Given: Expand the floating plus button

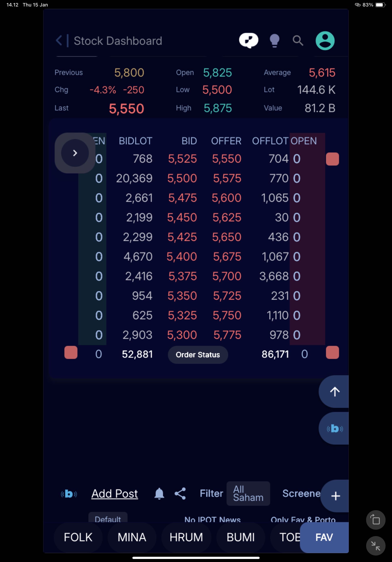Looking at the screenshot, I should [335, 496].
